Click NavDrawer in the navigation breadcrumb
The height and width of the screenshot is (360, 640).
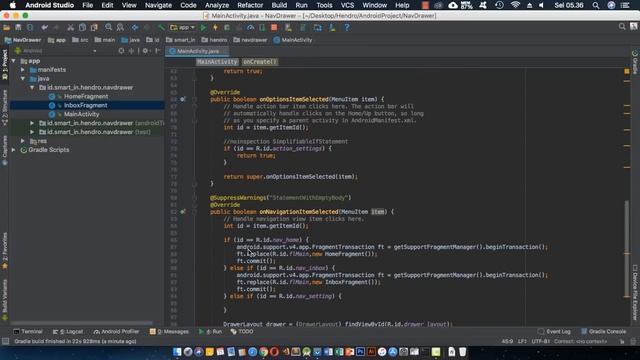pyautogui.click(x=23, y=40)
